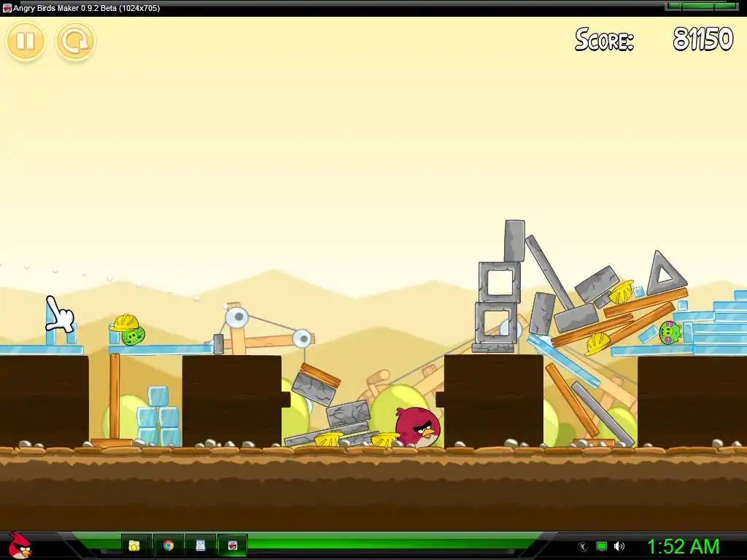The image size is (747, 560).
Task: Click the Angry Birds Maker title bar icon
Action: 7,8
